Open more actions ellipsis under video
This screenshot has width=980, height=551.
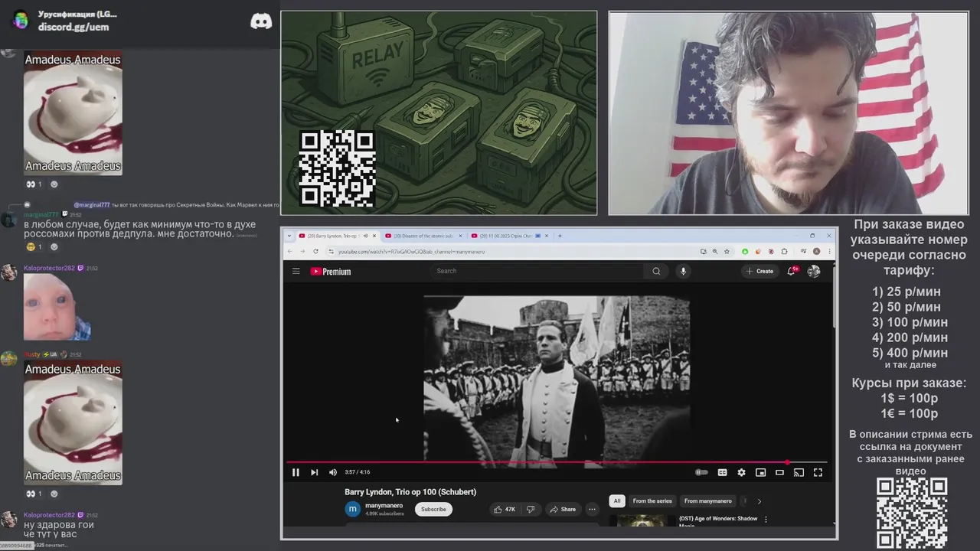tap(592, 509)
